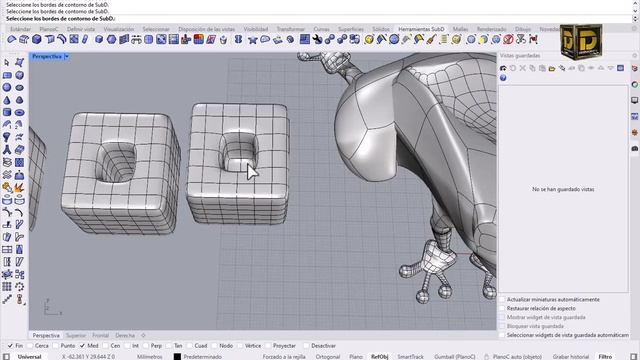This screenshot has height=360, width=640.
Task: Open the Perspectiva viewport title dropdown arrow
Action: click(67, 57)
